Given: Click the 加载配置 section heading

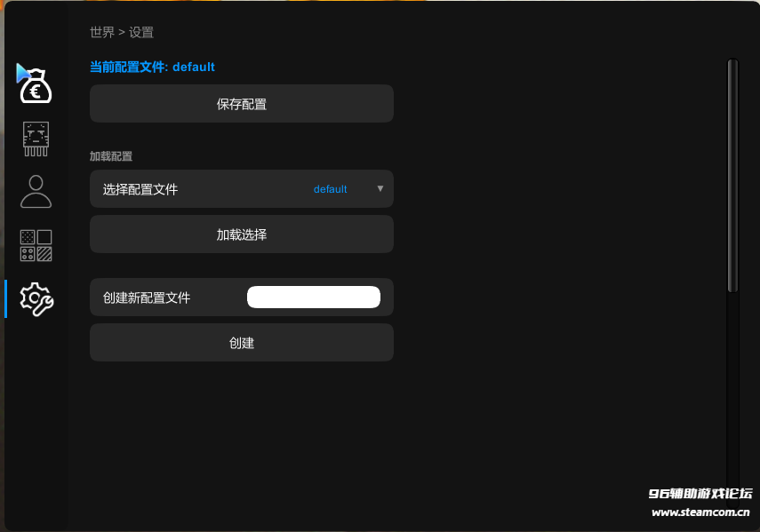Looking at the screenshot, I should [x=111, y=156].
